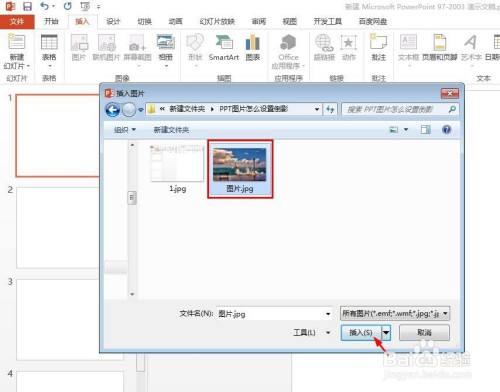Viewport: 500px width, 392px height.
Task: Click the Action (动作) star icon
Action: [x=349, y=43]
